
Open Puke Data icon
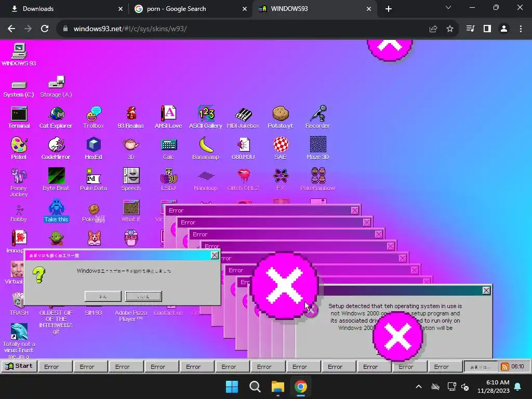coord(94,179)
